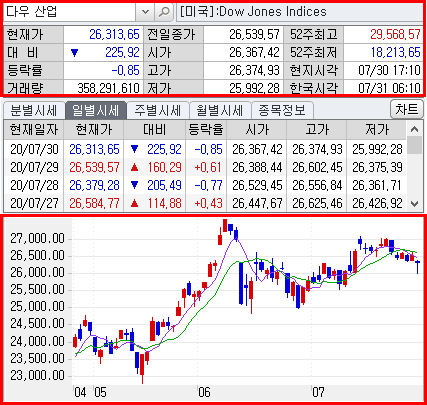View the 종목정보 tab
This screenshot has height=405, width=427.
tap(282, 110)
